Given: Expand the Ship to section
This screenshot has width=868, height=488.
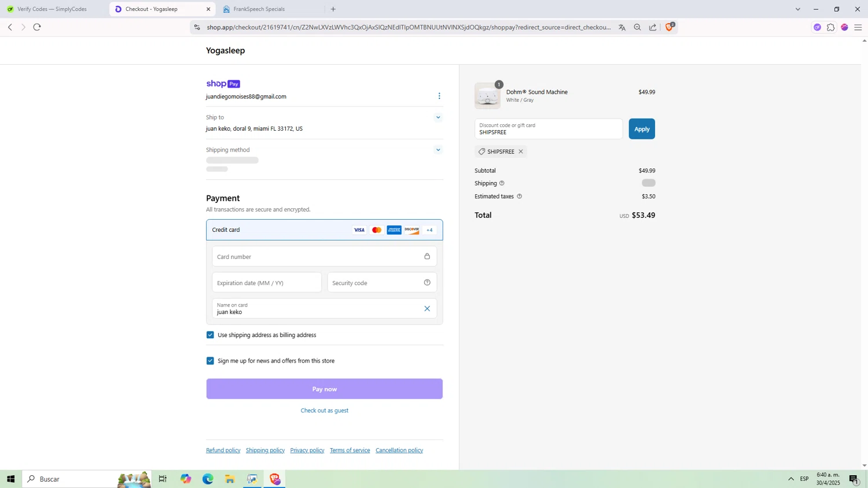Looking at the screenshot, I should pos(438,117).
